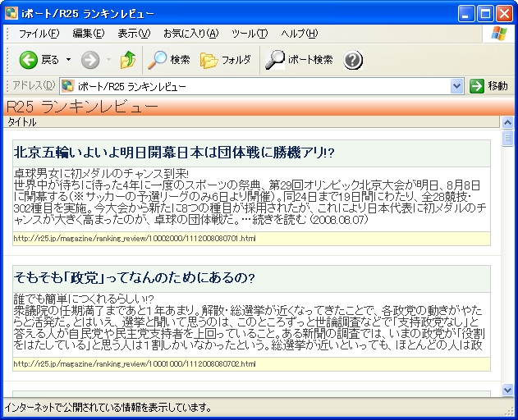Click the scrollbar down arrow

[507, 390]
